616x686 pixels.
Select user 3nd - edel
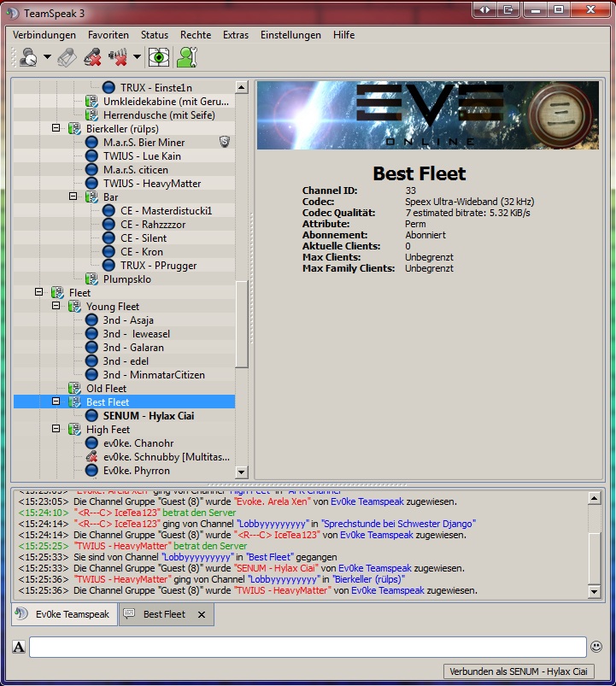[x=126, y=361]
